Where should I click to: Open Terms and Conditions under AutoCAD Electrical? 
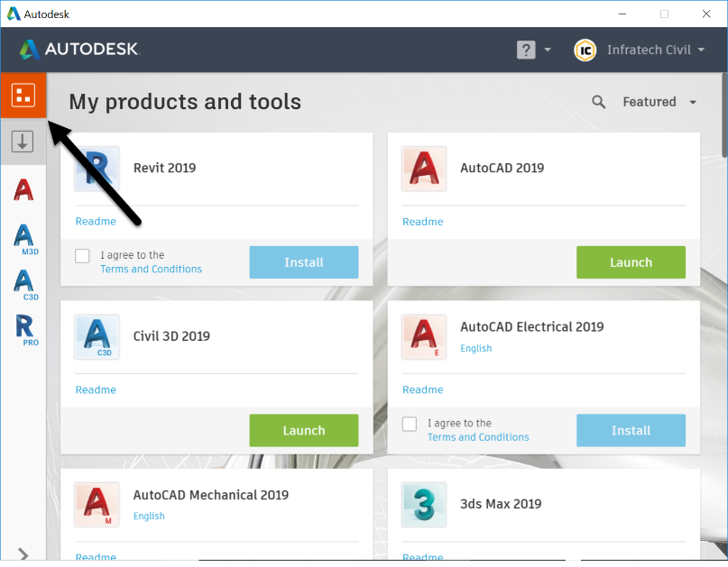[x=478, y=437]
